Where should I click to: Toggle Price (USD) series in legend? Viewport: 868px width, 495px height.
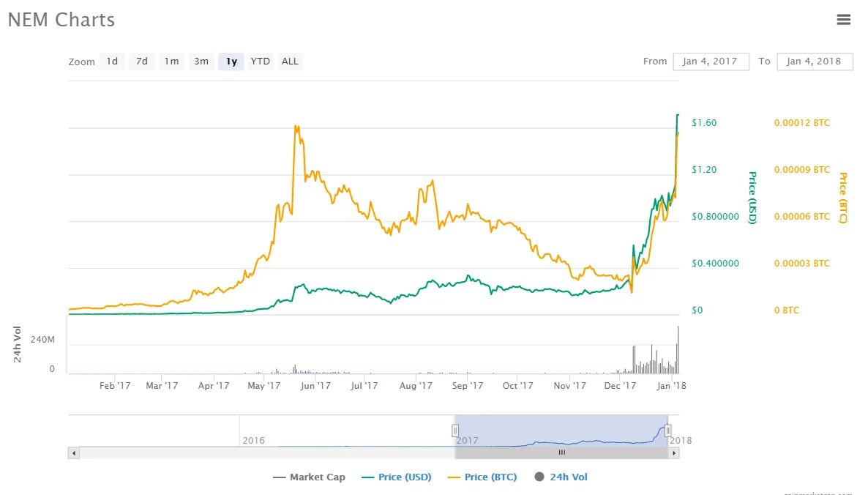click(397, 477)
